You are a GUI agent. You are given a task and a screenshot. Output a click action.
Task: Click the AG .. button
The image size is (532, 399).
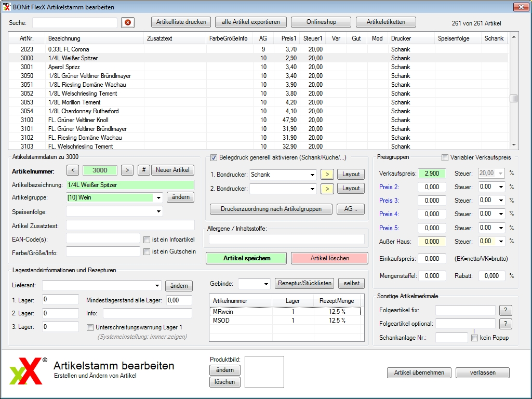(x=351, y=209)
